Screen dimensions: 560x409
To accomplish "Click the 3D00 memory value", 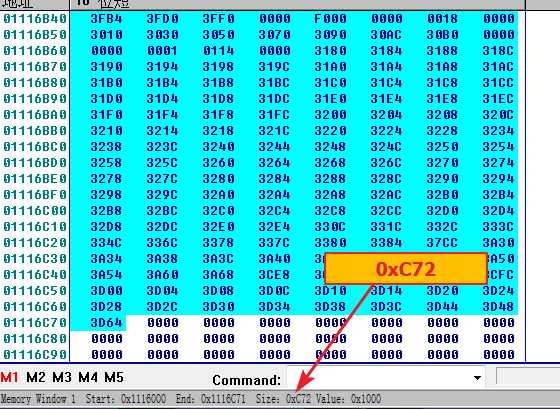I will coord(106,291).
